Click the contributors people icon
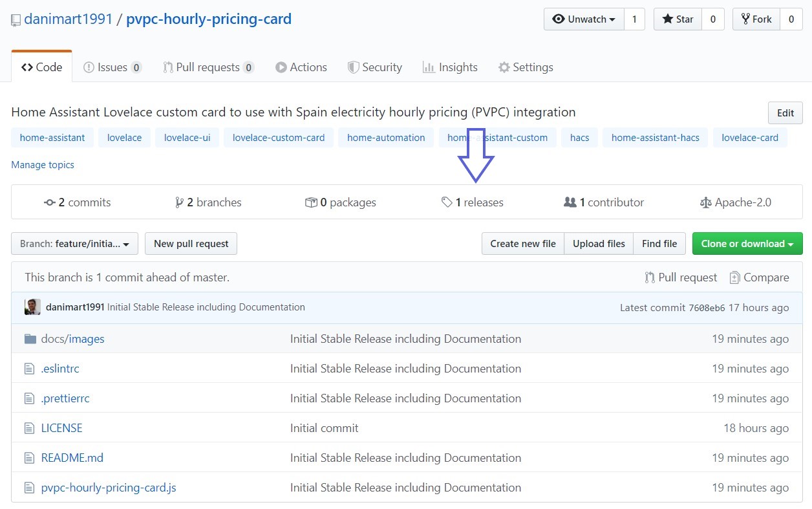The image size is (812, 509). pos(570,202)
